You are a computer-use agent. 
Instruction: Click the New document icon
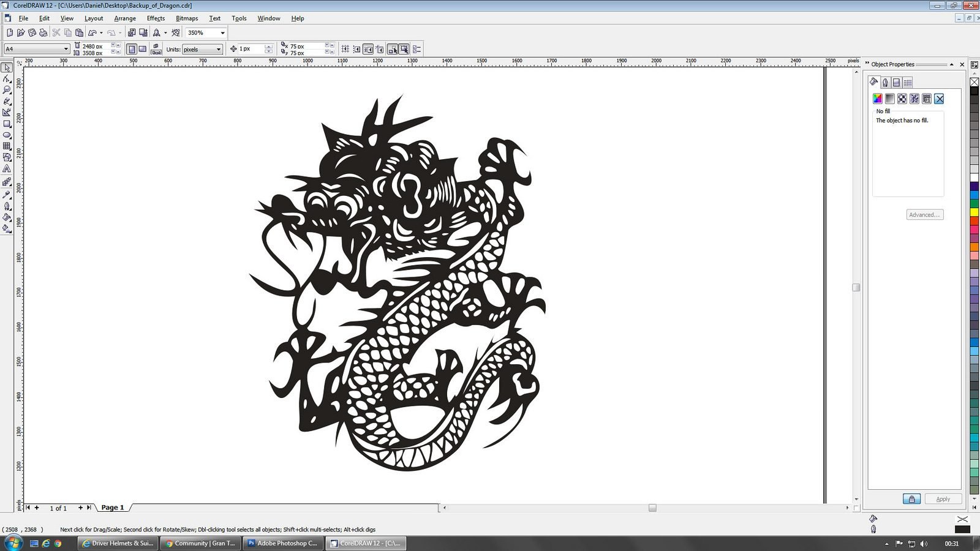point(10,32)
